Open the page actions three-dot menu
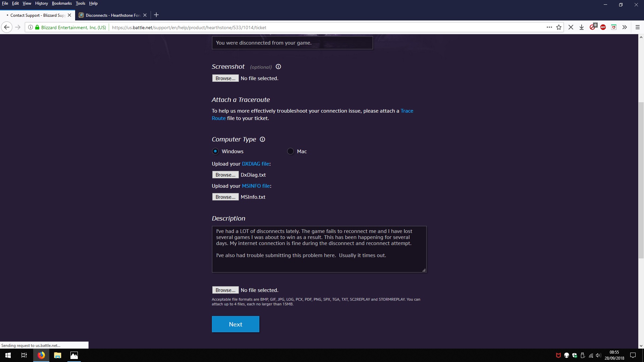 point(549,27)
